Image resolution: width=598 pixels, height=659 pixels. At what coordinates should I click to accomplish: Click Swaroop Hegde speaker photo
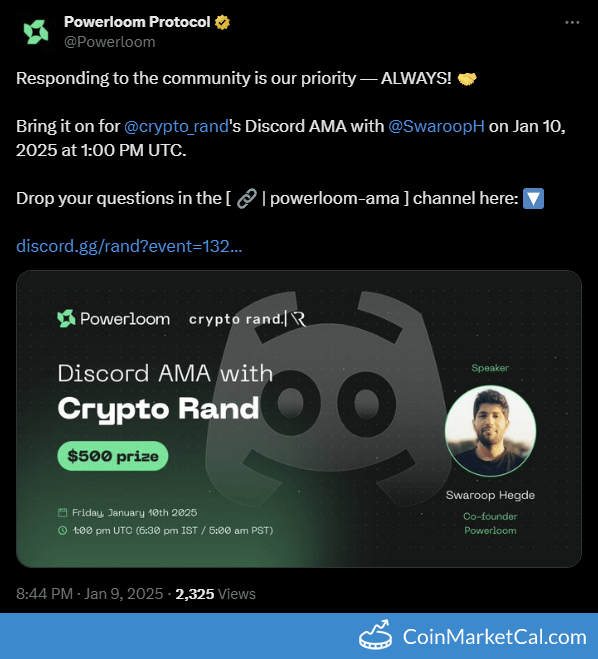point(490,431)
